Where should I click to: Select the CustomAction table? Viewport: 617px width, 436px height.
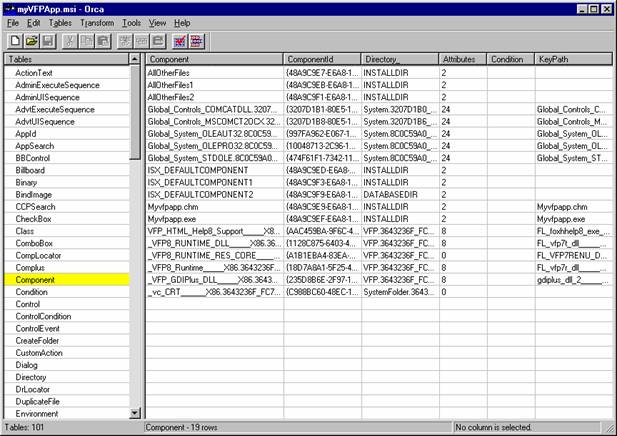(39, 353)
